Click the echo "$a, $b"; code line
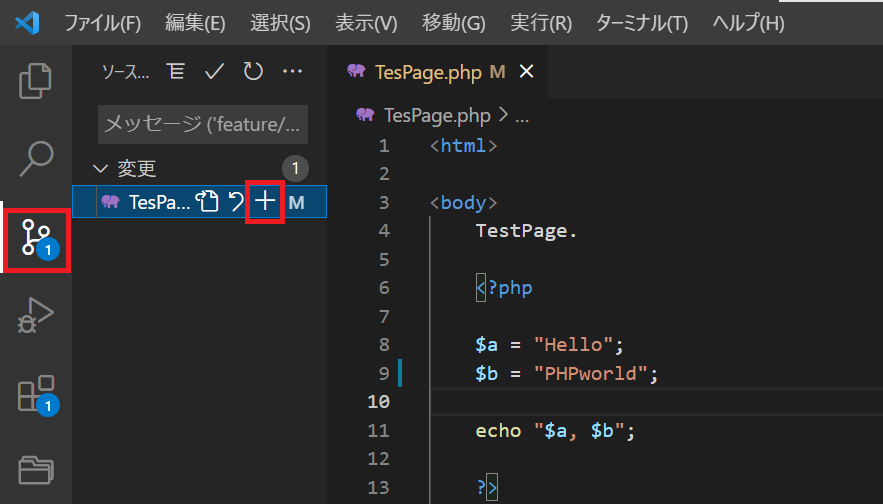This screenshot has height=504, width=883. 555,431
